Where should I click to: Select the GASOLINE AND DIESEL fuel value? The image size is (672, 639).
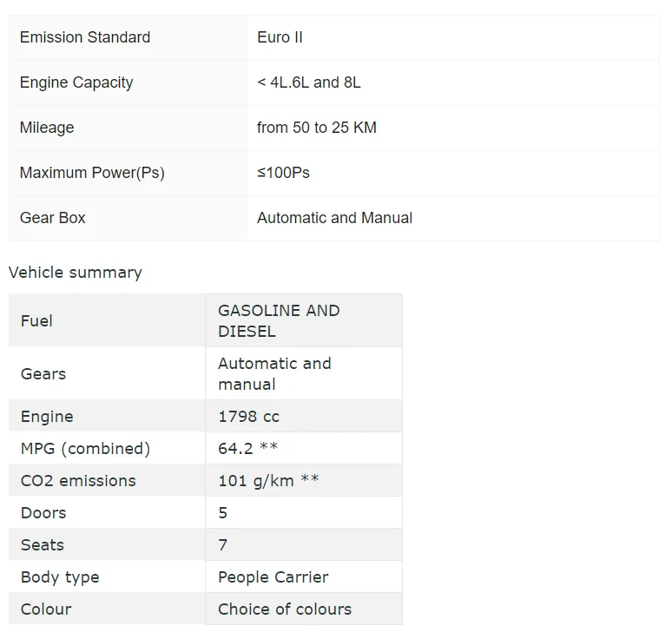tap(279, 320)
